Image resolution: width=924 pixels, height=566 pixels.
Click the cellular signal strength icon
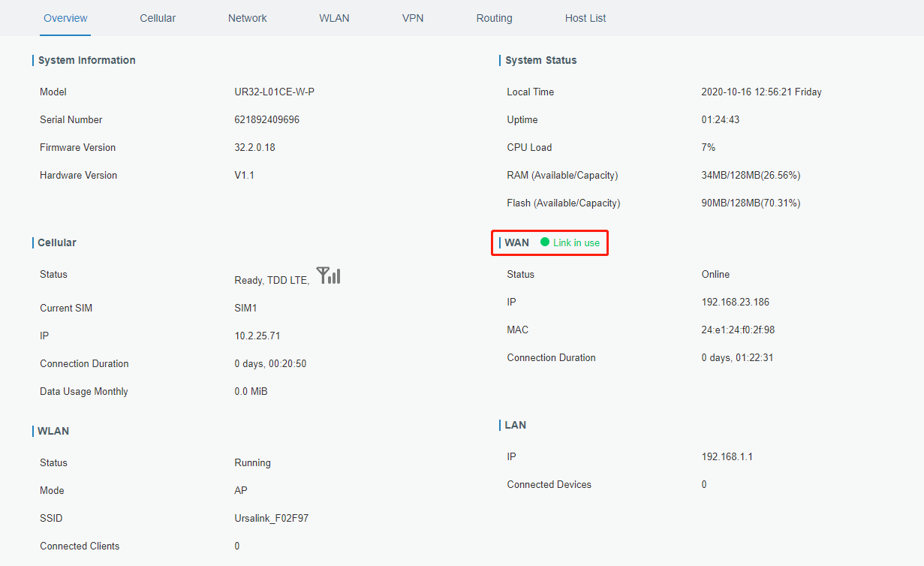[x=328, y=275]
